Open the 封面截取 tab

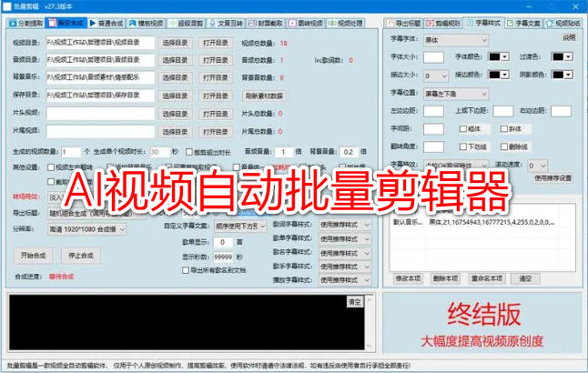click(x=265, y=24)
